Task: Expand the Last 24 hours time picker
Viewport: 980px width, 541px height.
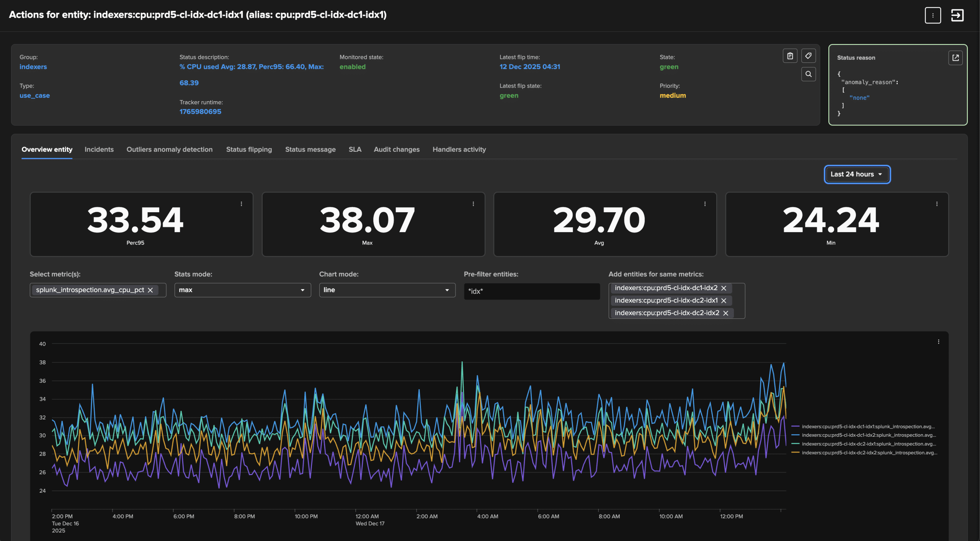Action: (857, 174)
